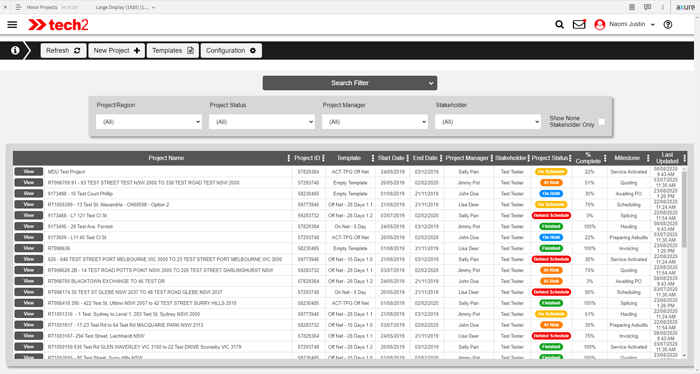Open the Templates button

pyautogui.click(x=173, y=50)
